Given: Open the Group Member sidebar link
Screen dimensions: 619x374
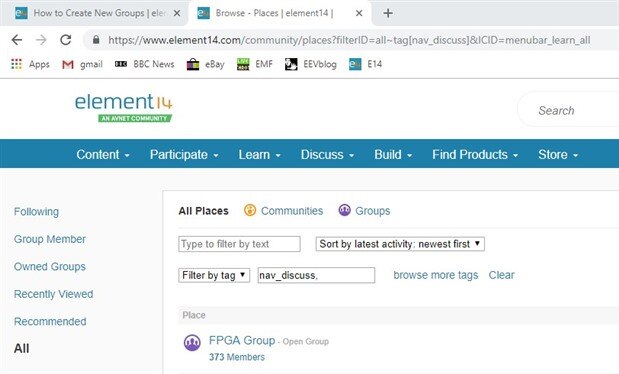Looking at the screenshot, I should coord(50,239).
